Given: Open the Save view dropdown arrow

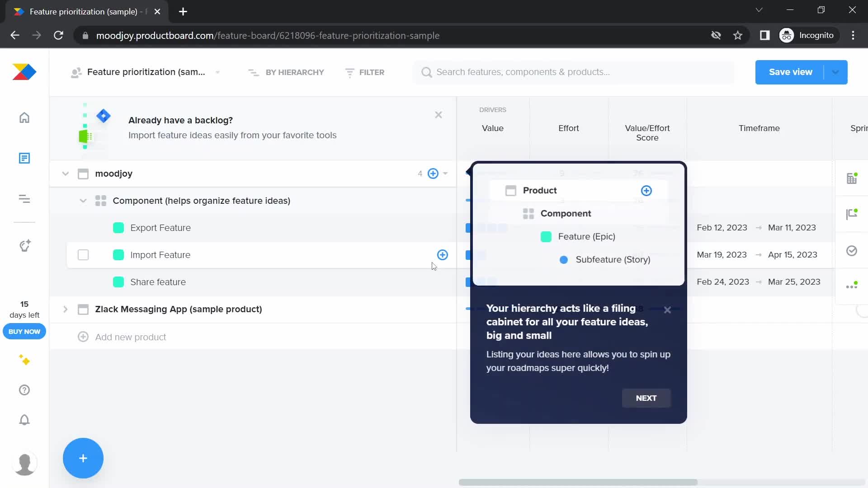Looking at the screenshot, I should tap(835, 72).
